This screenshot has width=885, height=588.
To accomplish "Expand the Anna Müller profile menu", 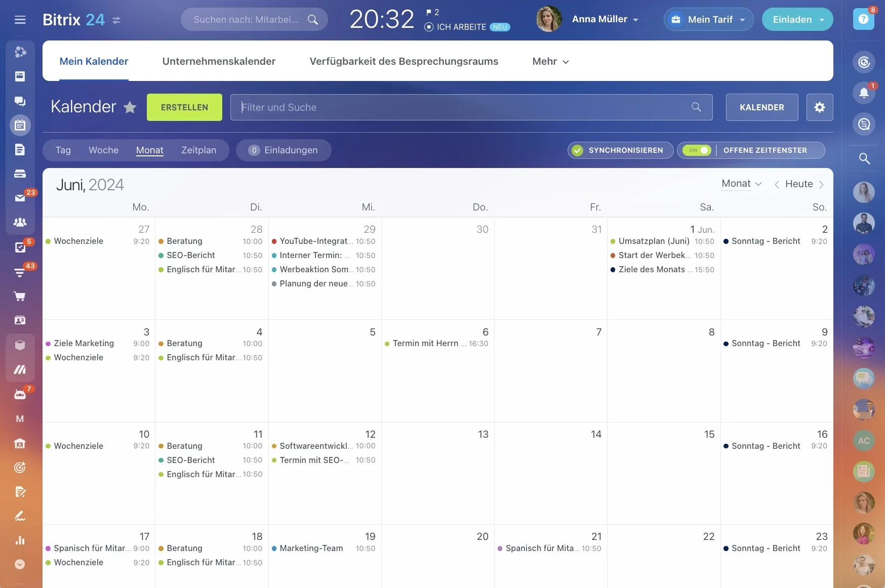I will pos(605,19).
